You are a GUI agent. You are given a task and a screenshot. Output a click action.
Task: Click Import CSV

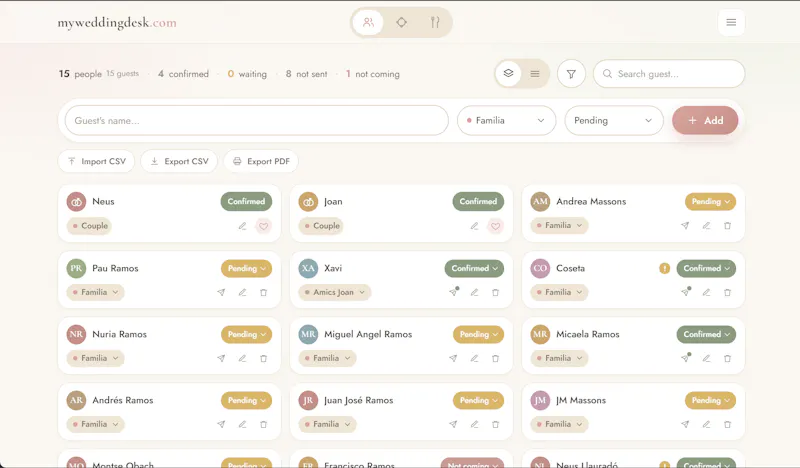[96, 161]
